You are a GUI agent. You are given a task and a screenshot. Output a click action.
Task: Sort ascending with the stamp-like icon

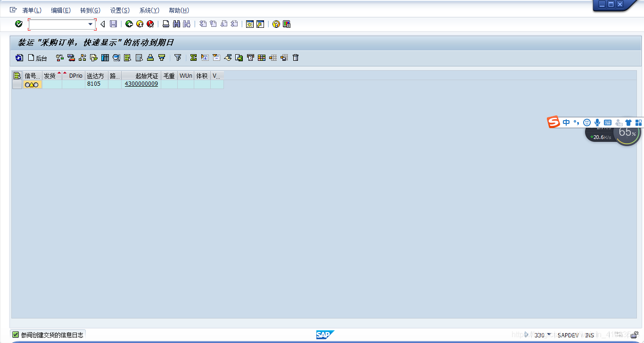click(x=150, y=57)
